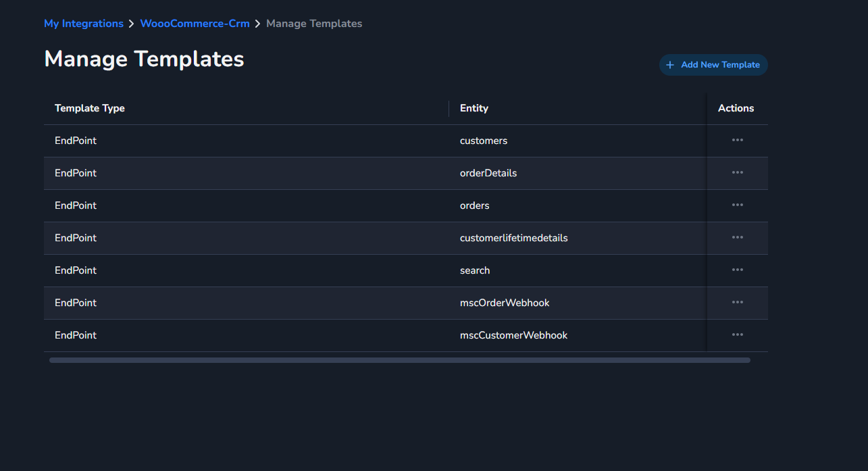This screenshot has height=471, width=868.
Task: Open actions menu for customerlifetimedetails row
Action: point(737,237)
